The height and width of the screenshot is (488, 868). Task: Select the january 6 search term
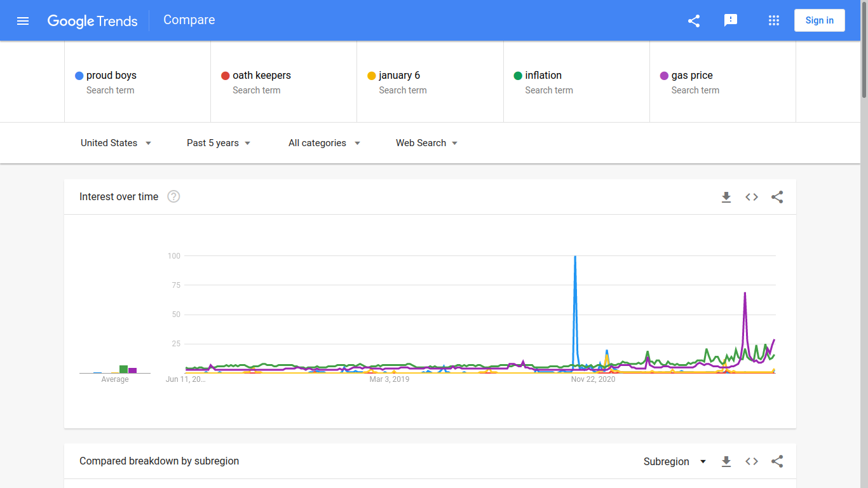pos(430,82)
